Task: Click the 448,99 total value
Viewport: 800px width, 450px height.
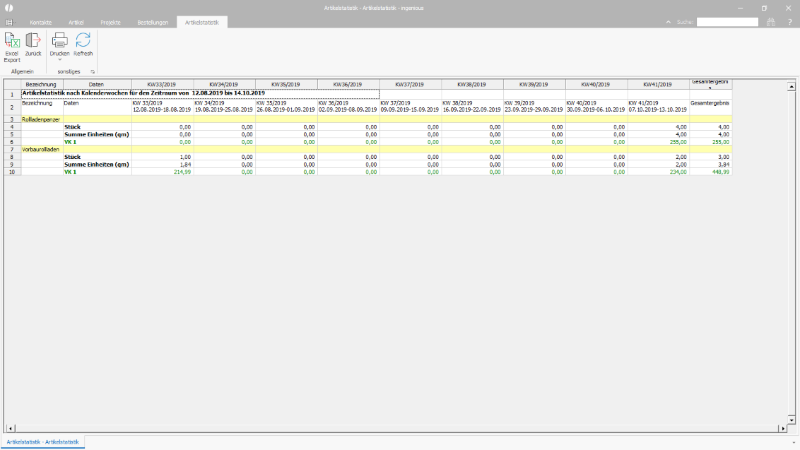Action: (720, 172)
